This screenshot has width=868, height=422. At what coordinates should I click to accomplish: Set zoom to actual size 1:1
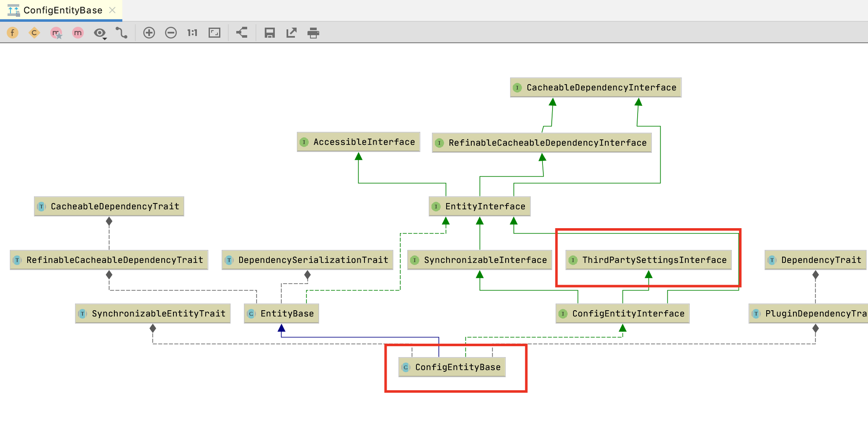[192, 33]
